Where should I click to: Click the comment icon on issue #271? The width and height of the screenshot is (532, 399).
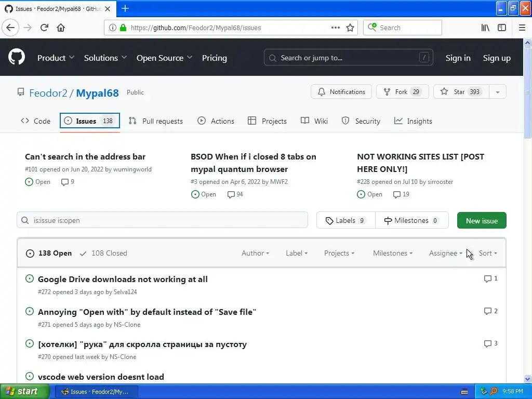[487, 311]
